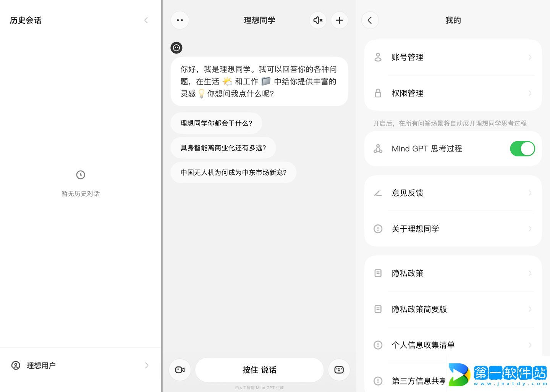Start a new chat with the plus icon
The image size is (550, 392).
[340, 20]
